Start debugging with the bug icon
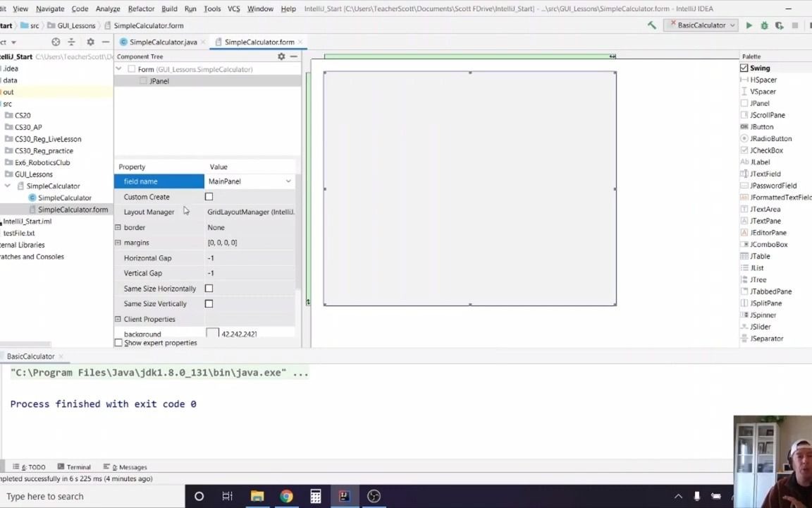 [x=764, y=25]
